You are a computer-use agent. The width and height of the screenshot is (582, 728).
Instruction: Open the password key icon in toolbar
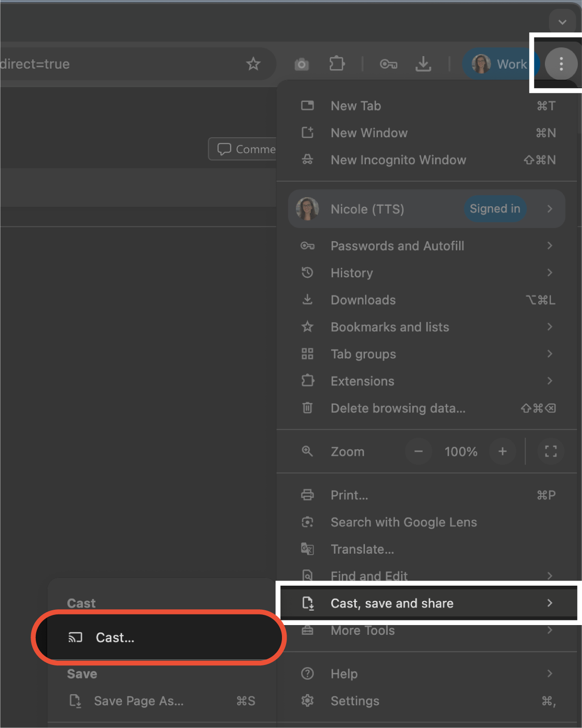389,64
